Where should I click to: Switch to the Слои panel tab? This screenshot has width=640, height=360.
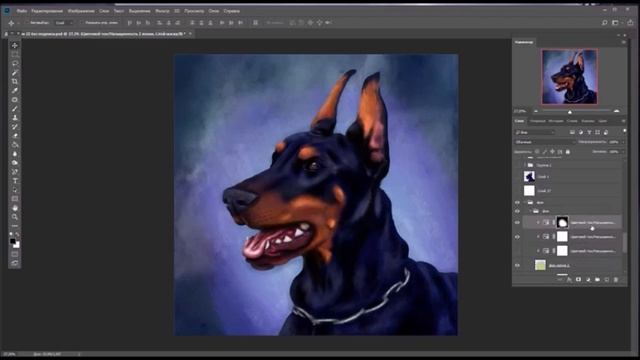[519, 121]
